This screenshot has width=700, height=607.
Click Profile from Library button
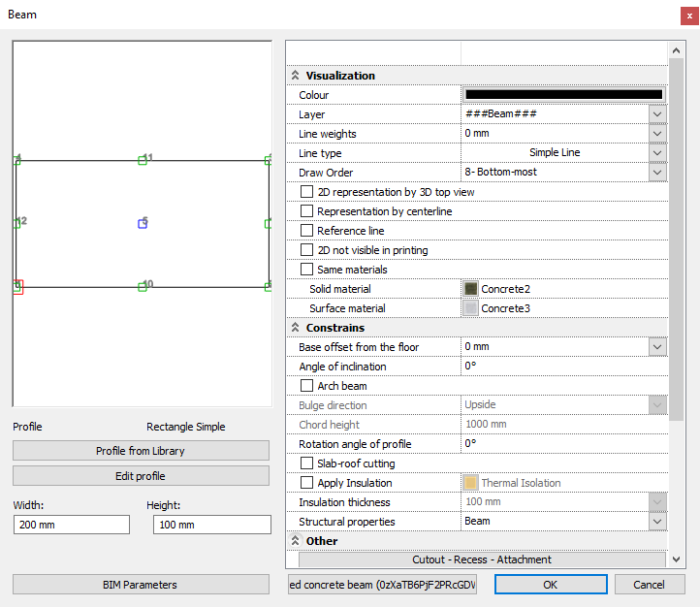142,451
